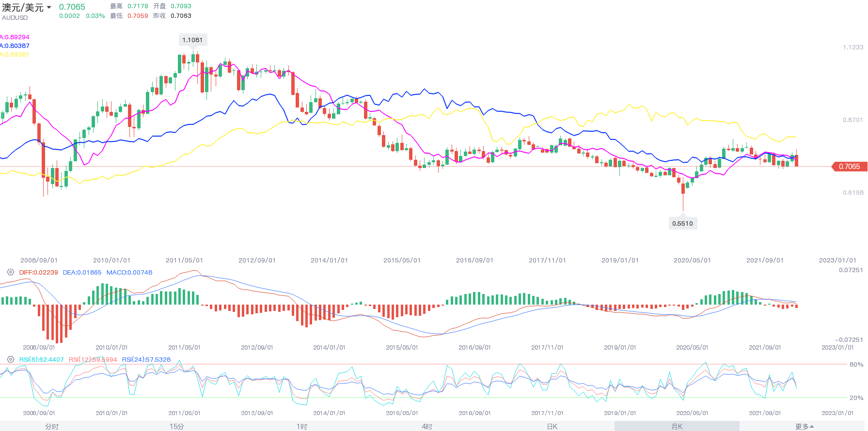The height and width of the screenshot is (431, 868).
Task: Click the RSI(24) value label
Action: pos(146,359)
